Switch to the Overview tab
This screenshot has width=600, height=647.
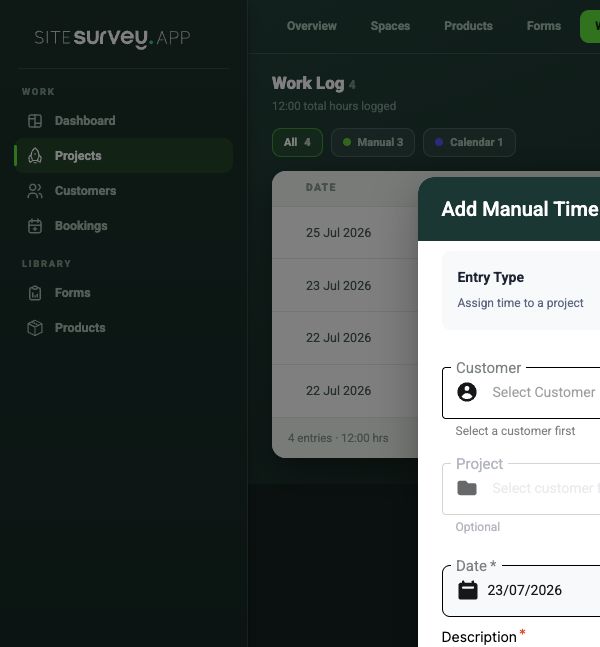pyautogui.click(x=312, y=26)
